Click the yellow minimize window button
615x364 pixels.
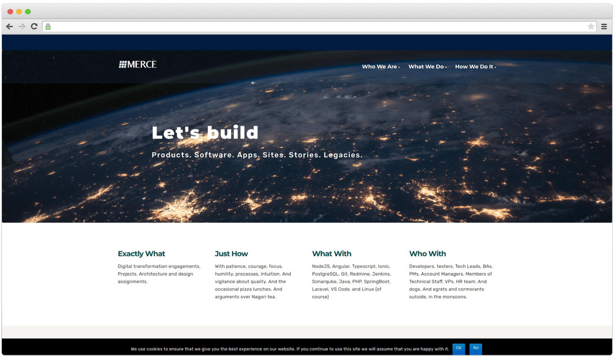(x=19, y=12)
